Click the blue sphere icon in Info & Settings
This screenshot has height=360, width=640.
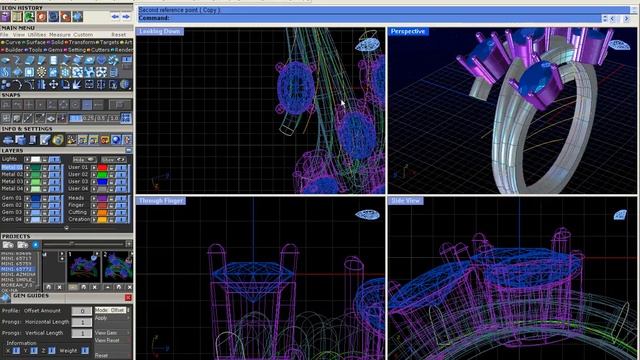[x=116, y=140]
